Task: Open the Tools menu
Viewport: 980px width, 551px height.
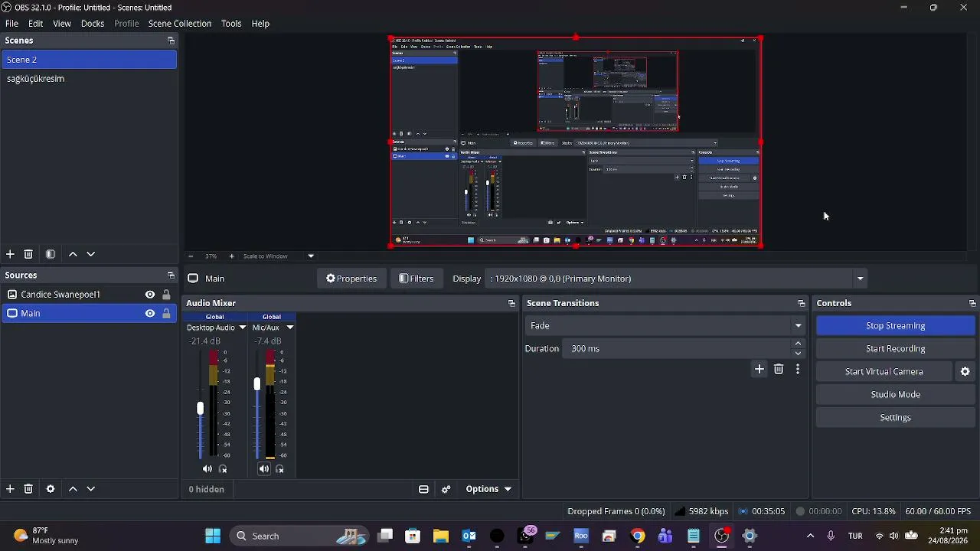Action: (x=231, y=24)
